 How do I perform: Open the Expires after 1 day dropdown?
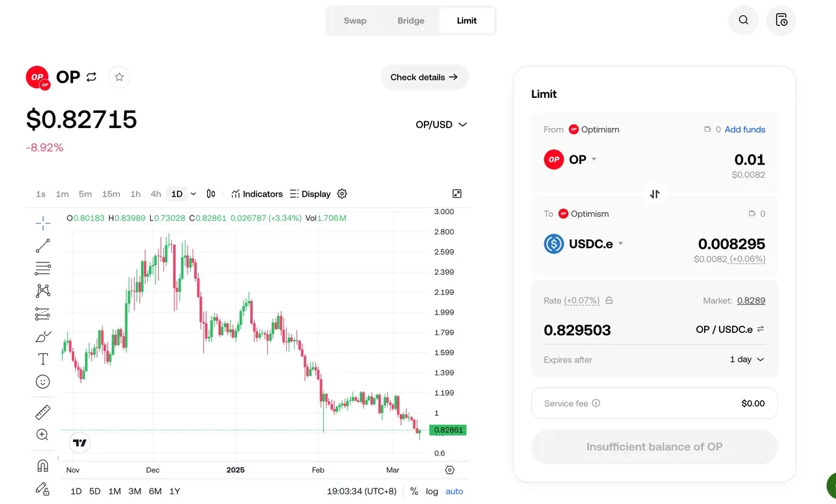click(x=747, y=360)
